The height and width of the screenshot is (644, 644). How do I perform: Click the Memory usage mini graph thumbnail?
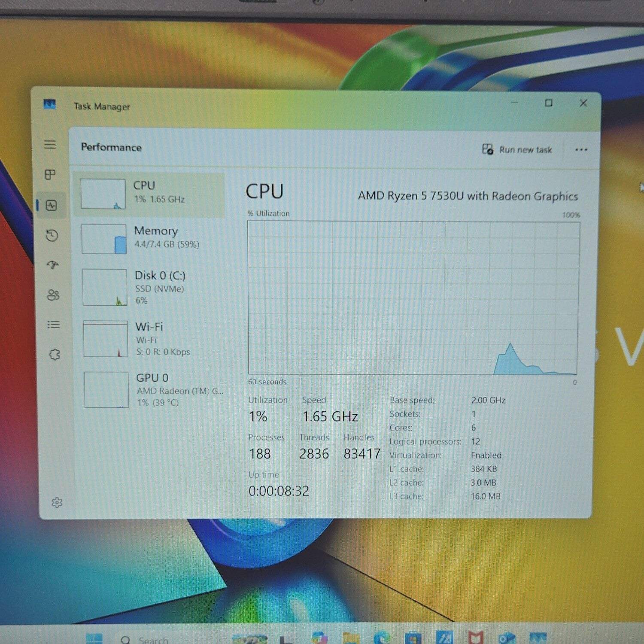point(104,239)
